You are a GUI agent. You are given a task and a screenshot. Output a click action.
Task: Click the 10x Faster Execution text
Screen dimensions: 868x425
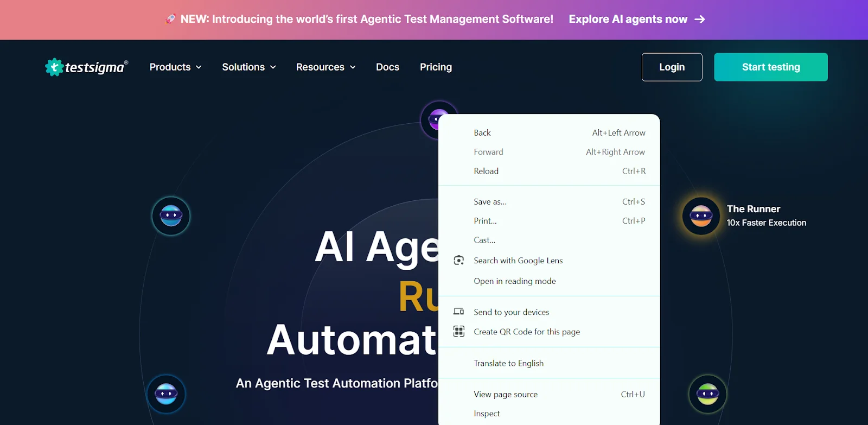766,223
